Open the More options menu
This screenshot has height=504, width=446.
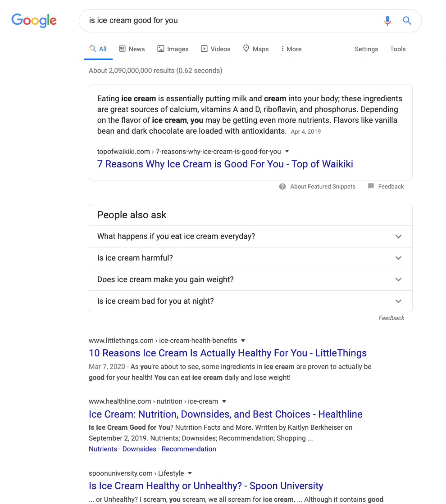point(291,49)
